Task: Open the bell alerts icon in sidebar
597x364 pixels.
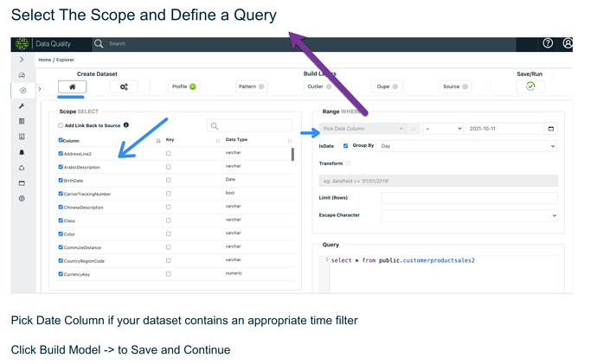Action: click(22, 152)
